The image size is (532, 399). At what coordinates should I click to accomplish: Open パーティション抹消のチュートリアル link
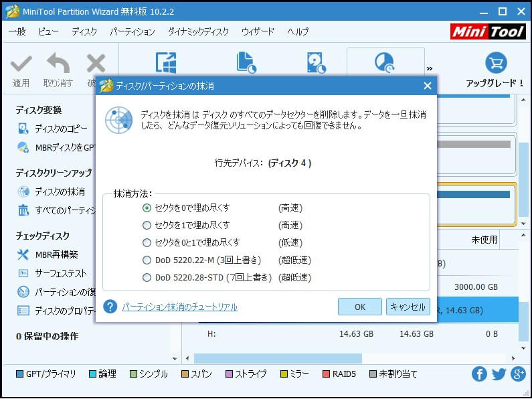180,307
